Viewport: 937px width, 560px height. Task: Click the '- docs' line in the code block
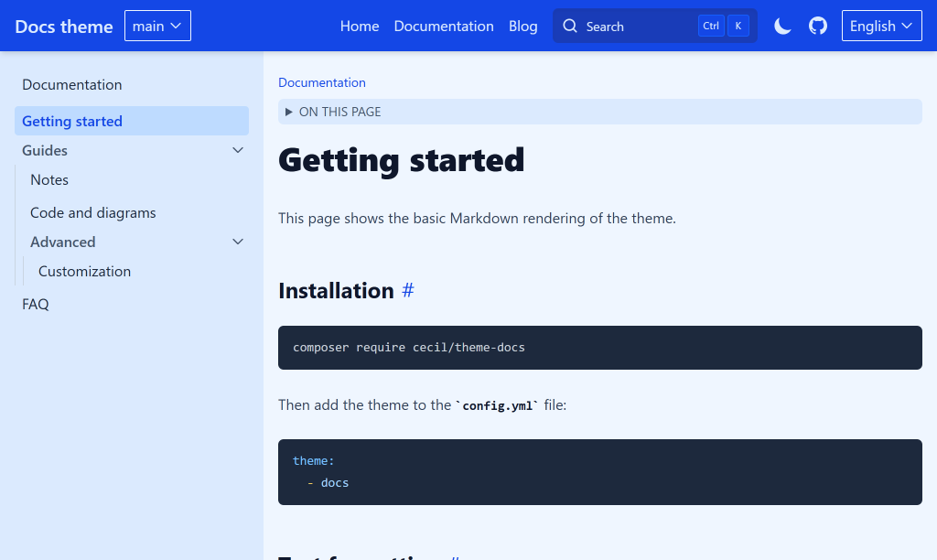click(x=328, y=482)
